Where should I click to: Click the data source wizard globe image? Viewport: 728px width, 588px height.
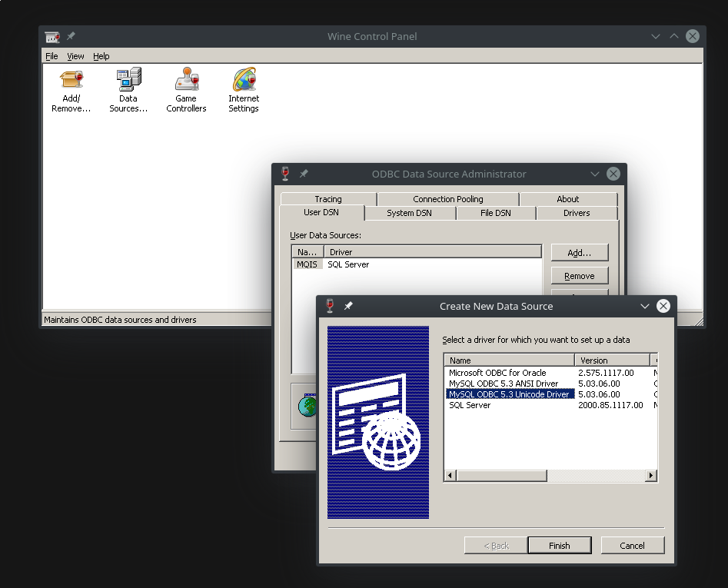pos(378,422)
